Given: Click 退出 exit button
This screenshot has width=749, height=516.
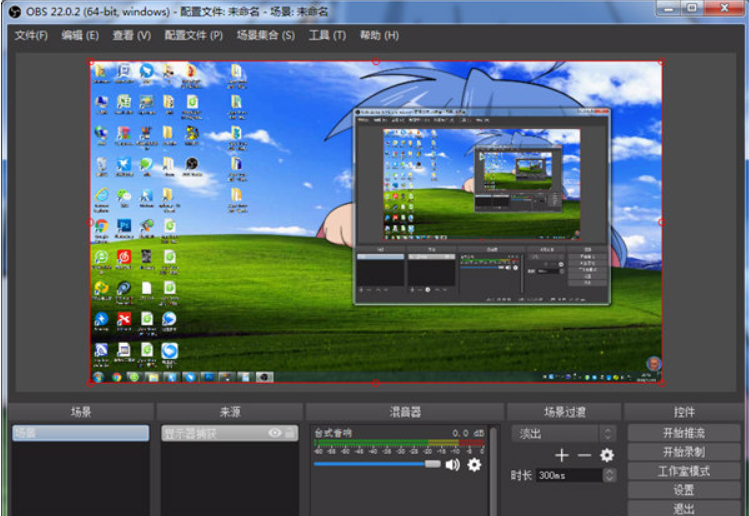Looking at the screenshot, I should click(684, 508).
